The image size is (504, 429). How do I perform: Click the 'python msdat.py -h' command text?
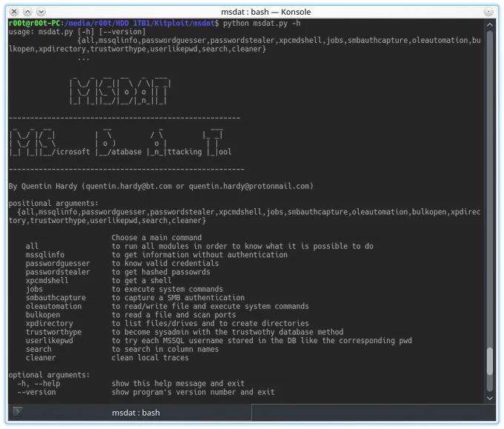pos(262,23)
